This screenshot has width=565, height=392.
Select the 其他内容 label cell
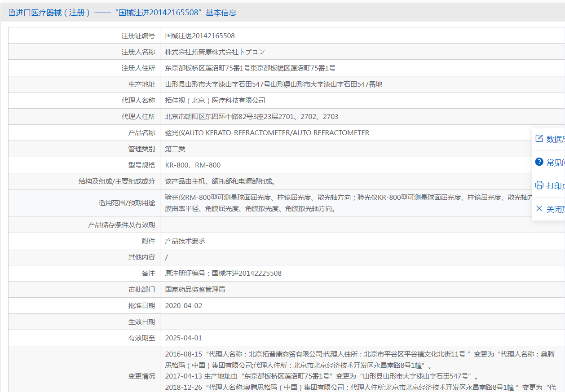[84, 257]
